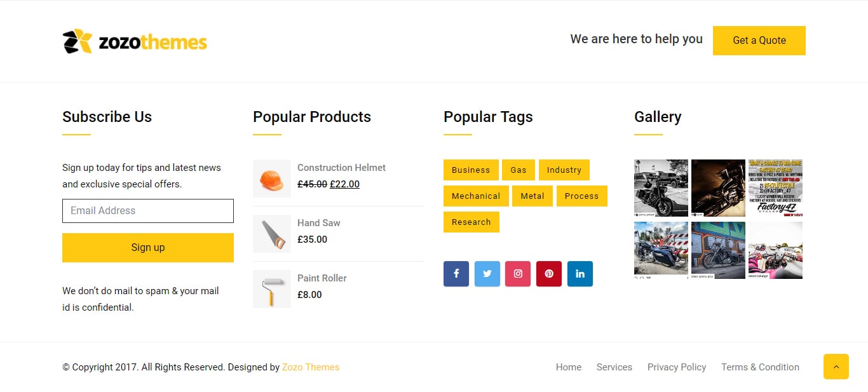Open the Research tag

471,222
